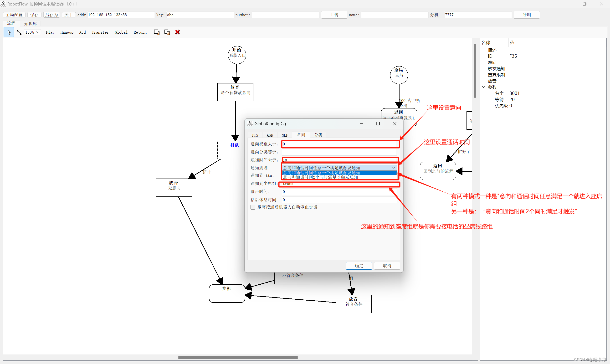610x364 pixels.
Task: Click the RobotFlow app icon in title bar
Action: click(3, 4)
